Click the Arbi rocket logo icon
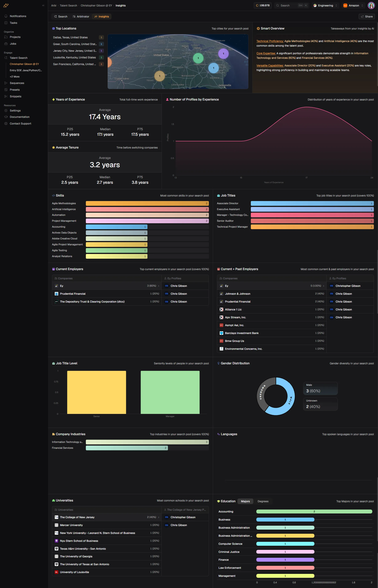 [6, 5]
